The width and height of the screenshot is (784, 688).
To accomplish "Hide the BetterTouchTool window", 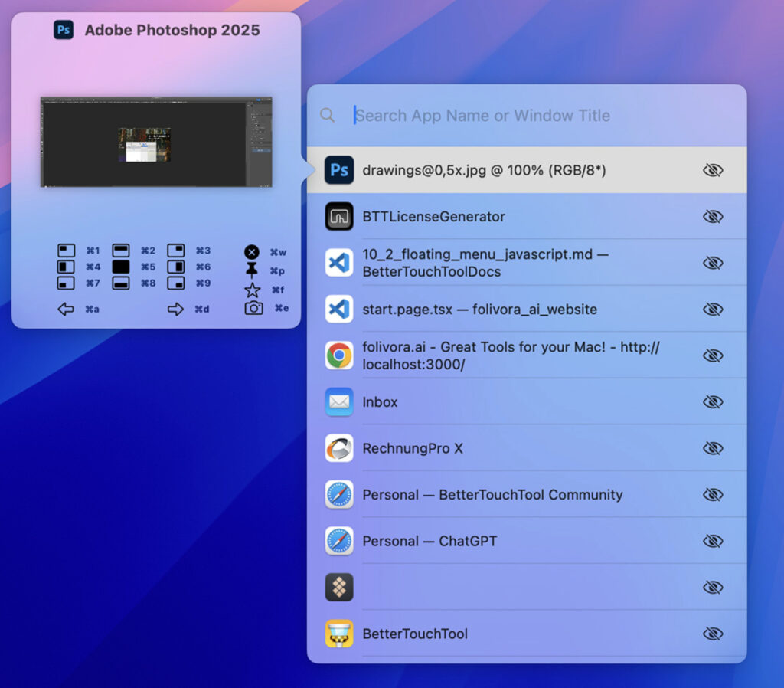I will pos(713,634).
